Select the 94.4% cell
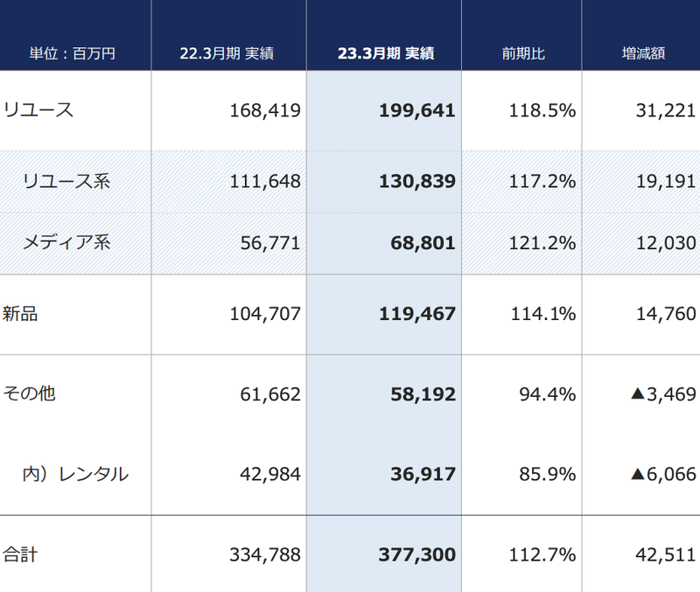The width and height of the screenshot is (700, 592). [548, 394]
